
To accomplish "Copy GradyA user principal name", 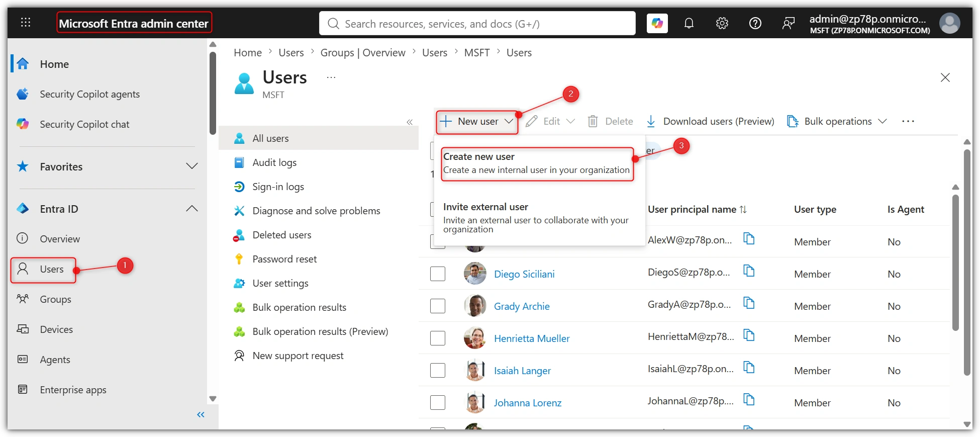I will [749, 303].
